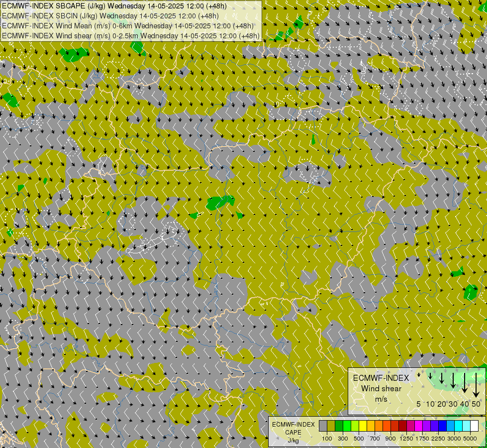
Task: Click the amber CAPE legend swatch before 700
Action: (x=371, y=426)
